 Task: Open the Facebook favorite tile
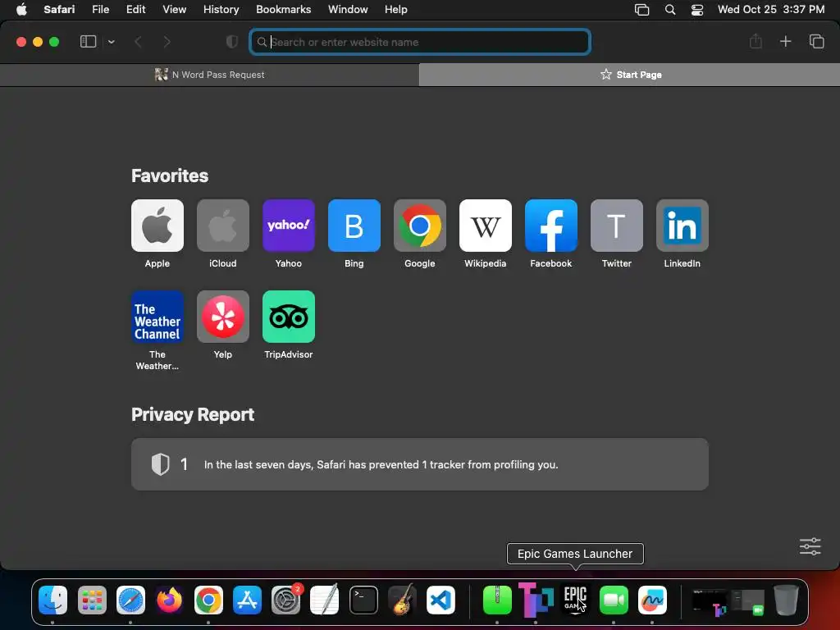(550, 226)
